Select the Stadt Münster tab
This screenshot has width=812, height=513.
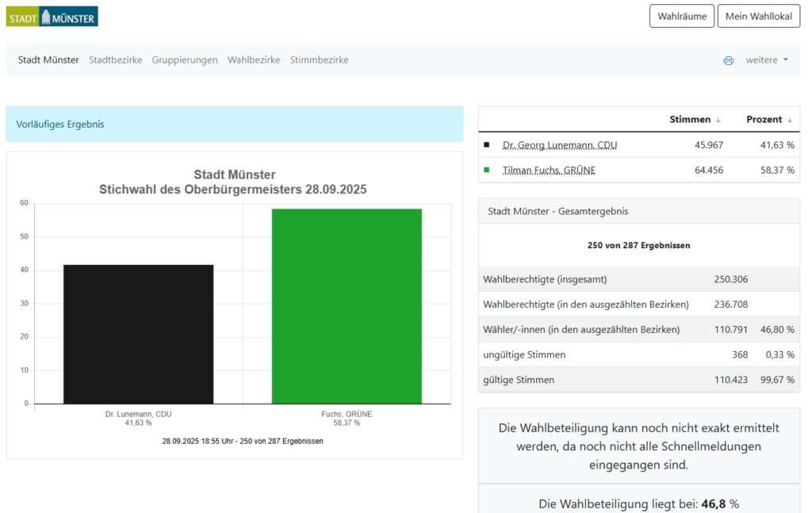(48, 60)
